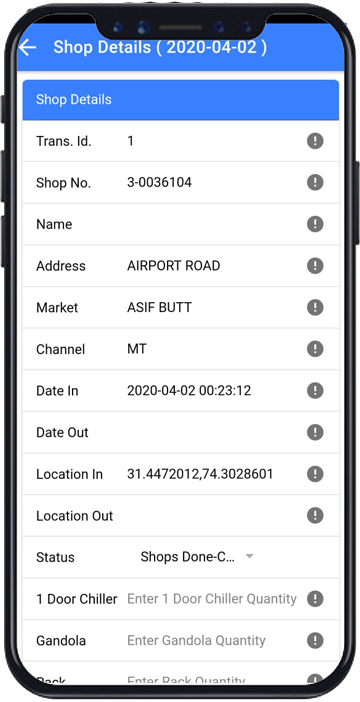The height and width of the screenshot is (702, 360).
Task: Click info icon beside Trans. Id.
Action: [x=315, y=141]
